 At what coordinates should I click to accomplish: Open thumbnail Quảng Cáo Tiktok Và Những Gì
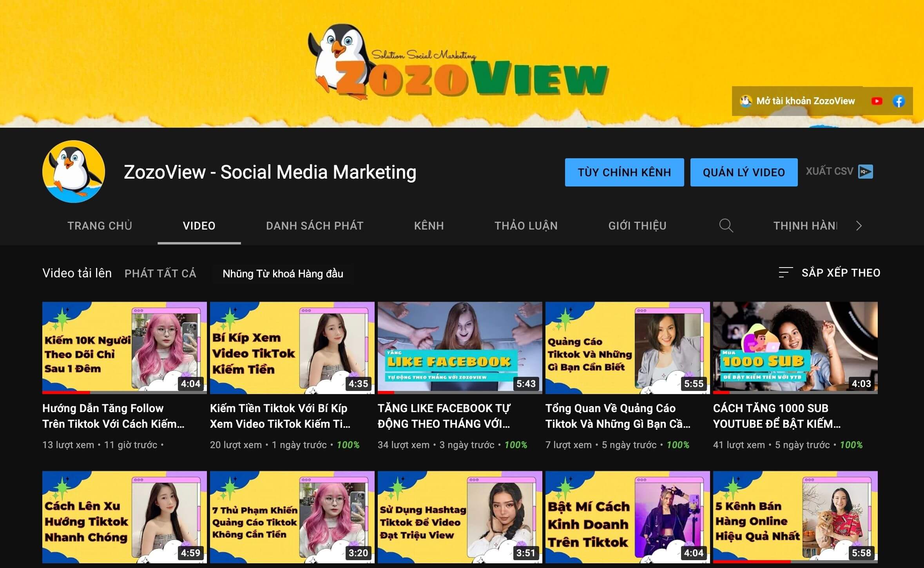point(628,348)
